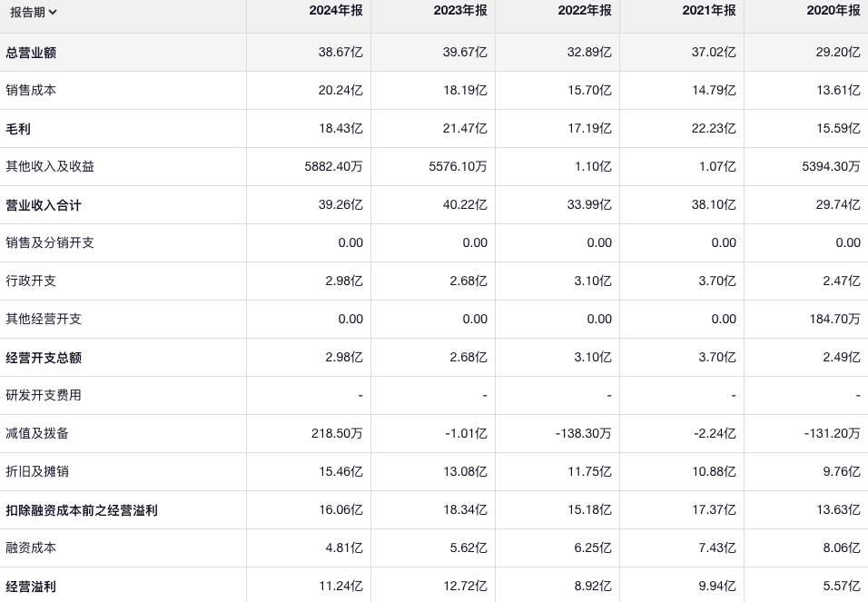The image size is (868, 602).
Task: Open the 报告期 dropdown
Action: (34, 12)
